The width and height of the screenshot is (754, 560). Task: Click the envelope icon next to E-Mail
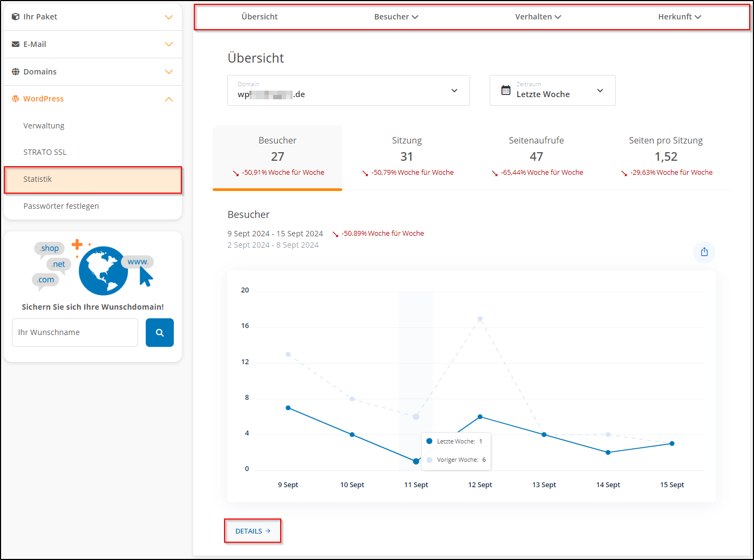coord(16,44)
